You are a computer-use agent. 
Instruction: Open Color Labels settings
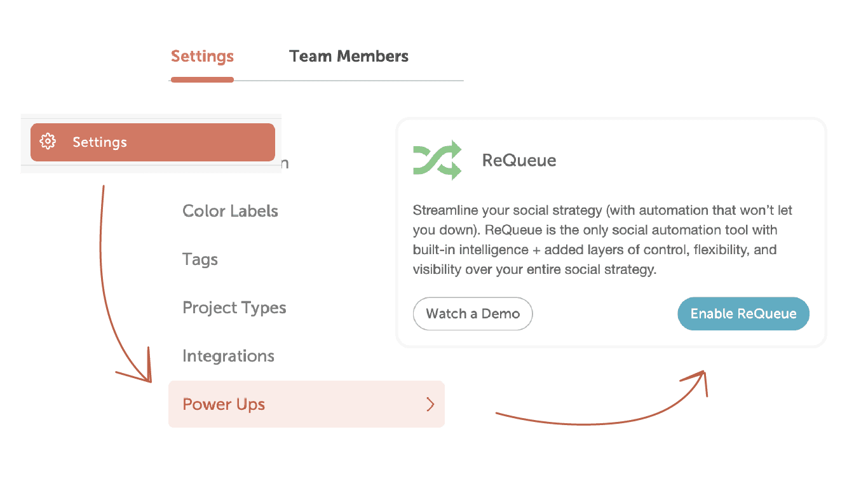(x=230, y=211)
